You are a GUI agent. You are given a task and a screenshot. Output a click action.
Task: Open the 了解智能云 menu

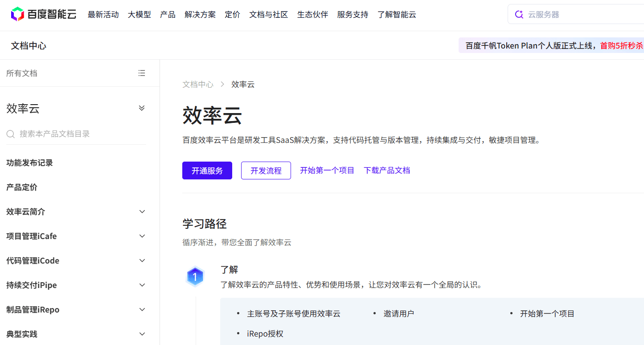[x=397, y=15]
